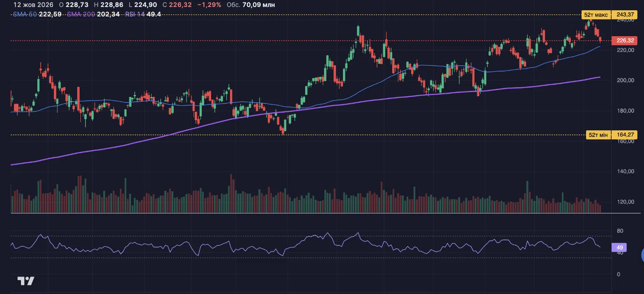This screenshot has width=644, height=294.
Task: Click the blue circular button at right edge
Action: [642, 255]
